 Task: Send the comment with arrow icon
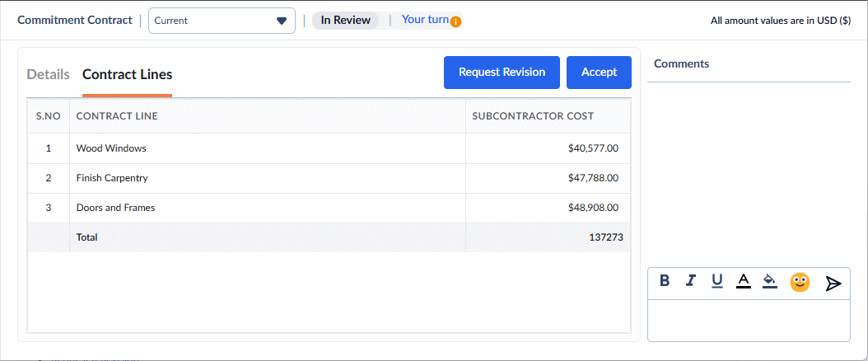point(833,284)
